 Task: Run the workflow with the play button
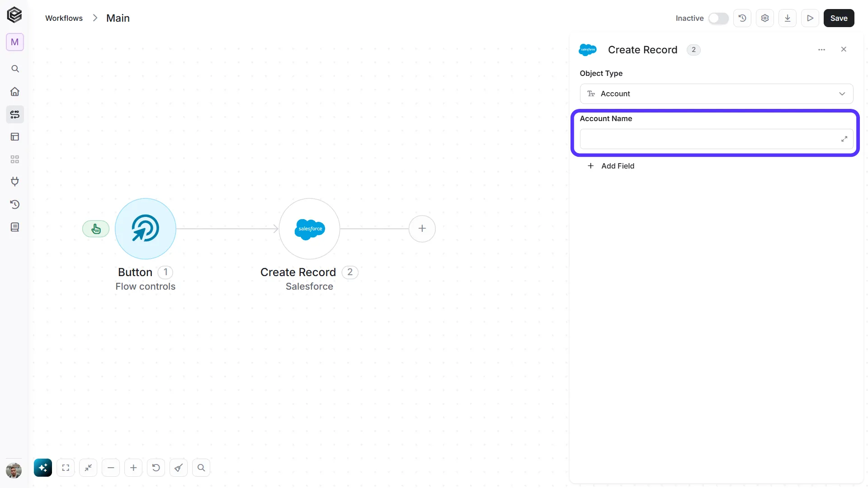(x=810, y=18)
